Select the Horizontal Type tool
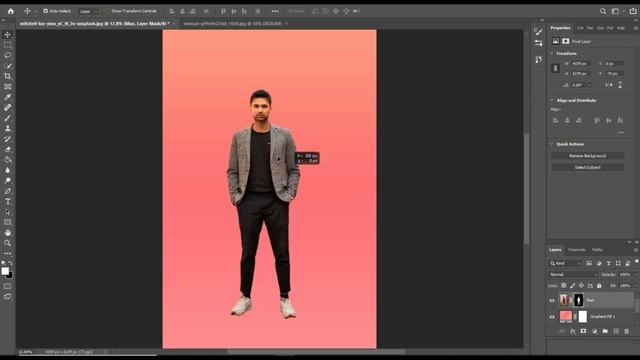Image resolution: width=640 pixels, height=360 pixels. point(7,202)
